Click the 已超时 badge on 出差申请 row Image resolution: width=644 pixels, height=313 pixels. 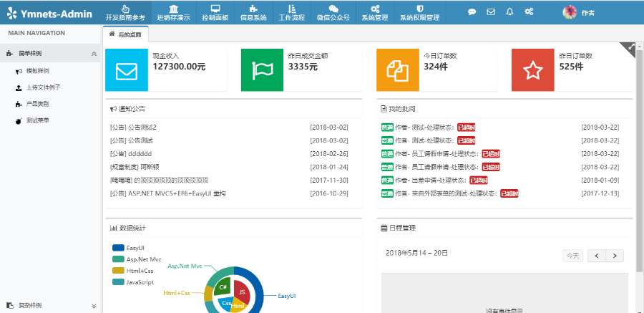(x=479, y=180)
